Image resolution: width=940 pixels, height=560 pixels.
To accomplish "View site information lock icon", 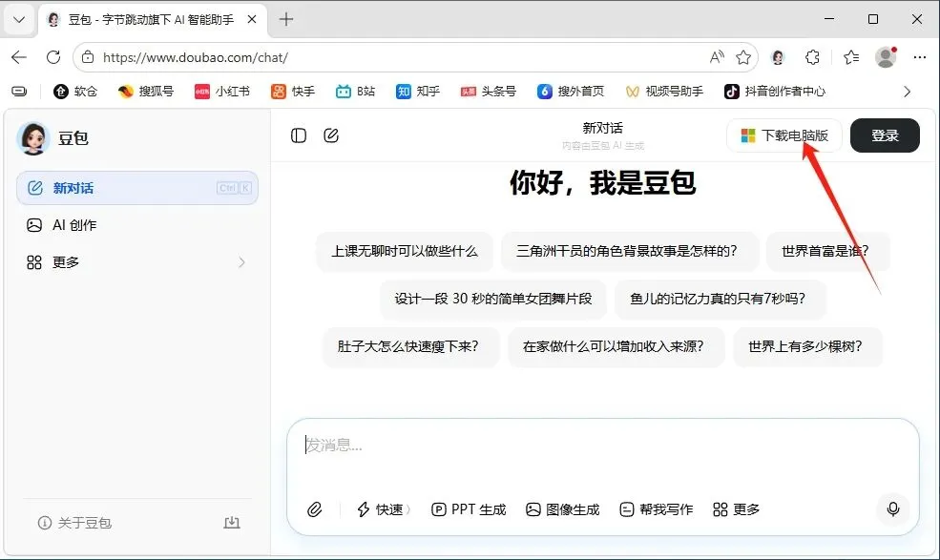I will tap(88, 57).
